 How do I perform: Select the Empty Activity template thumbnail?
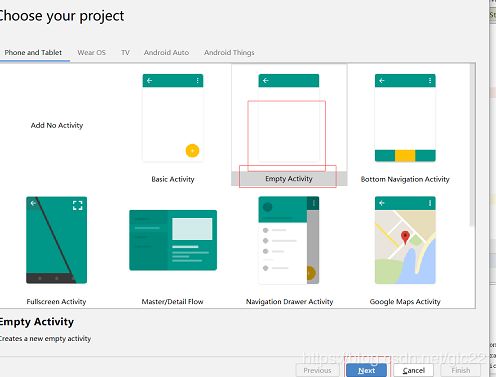[x=289, y=118]
